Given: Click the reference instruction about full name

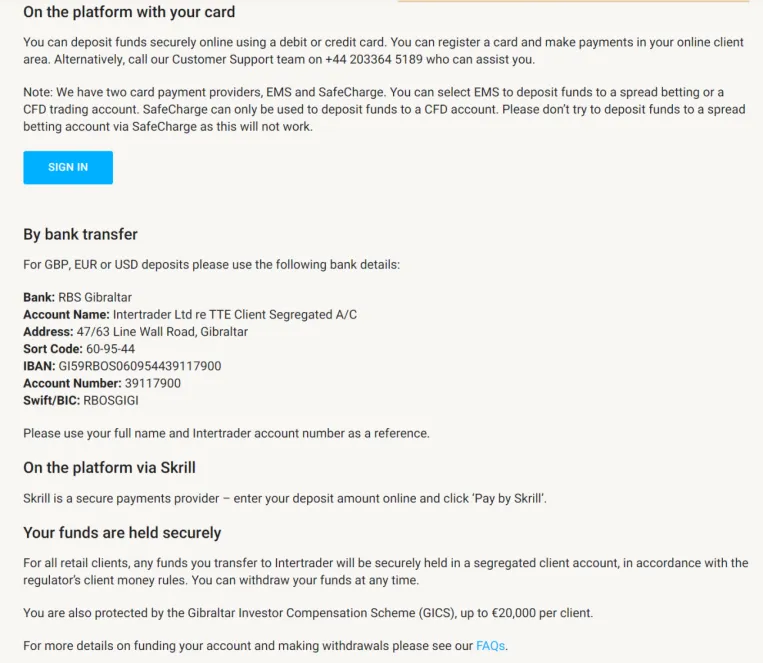Looking at the screenshot, I should pos(226,433).
